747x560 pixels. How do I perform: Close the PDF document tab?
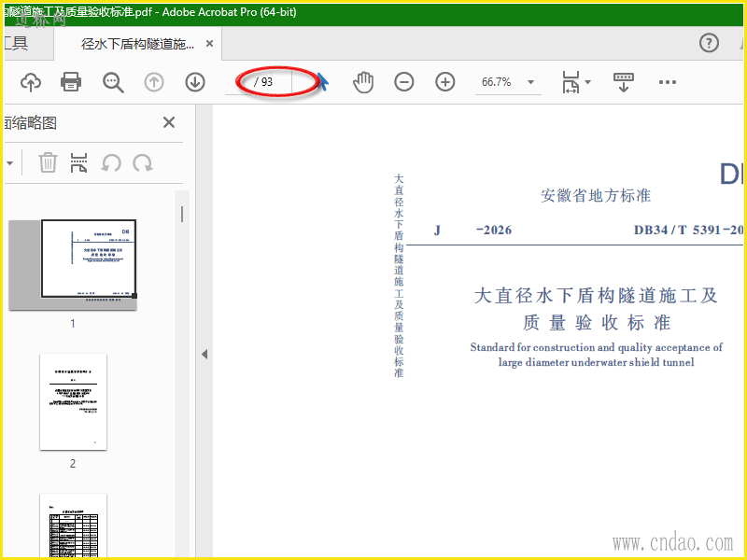pos(209,44)
